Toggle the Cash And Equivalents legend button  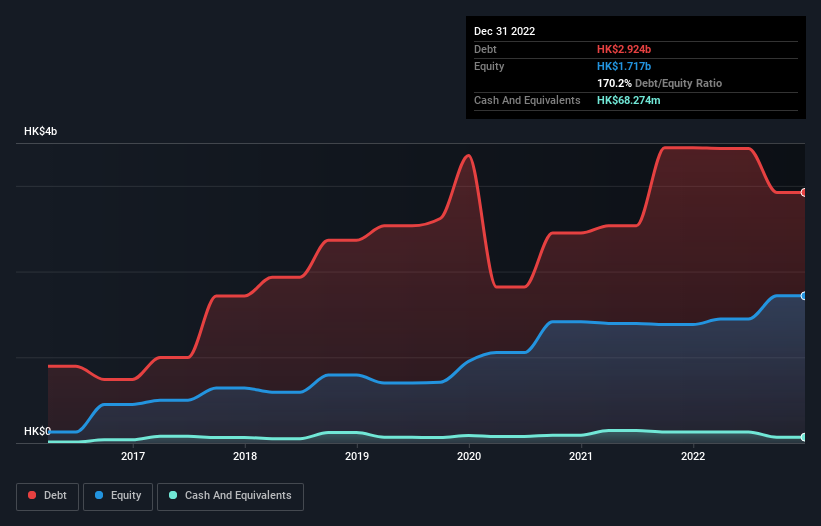tap(230, 496)
